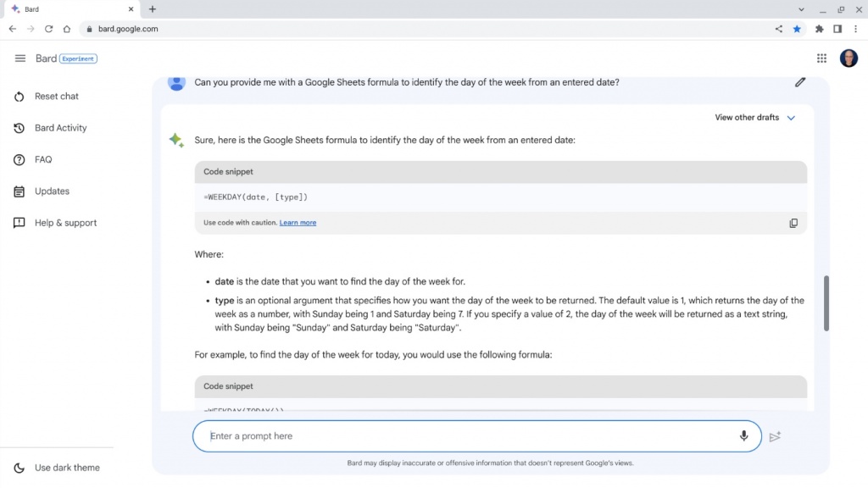
Task: Open browser extensions puzzle icon
Action: tap(820, 29)
